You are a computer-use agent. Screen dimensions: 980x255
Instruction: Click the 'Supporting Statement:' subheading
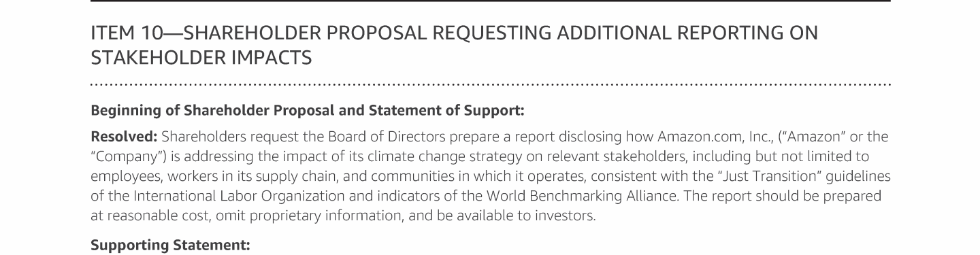[170, 244]
